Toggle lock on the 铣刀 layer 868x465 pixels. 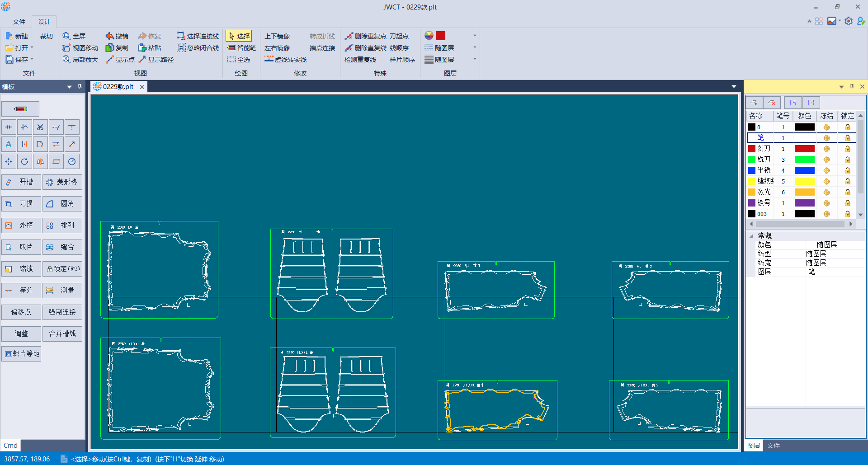coord(848,160)
